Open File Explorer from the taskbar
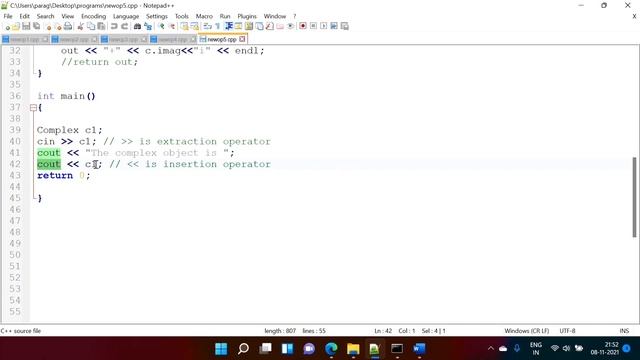 [x=353, y=349]
